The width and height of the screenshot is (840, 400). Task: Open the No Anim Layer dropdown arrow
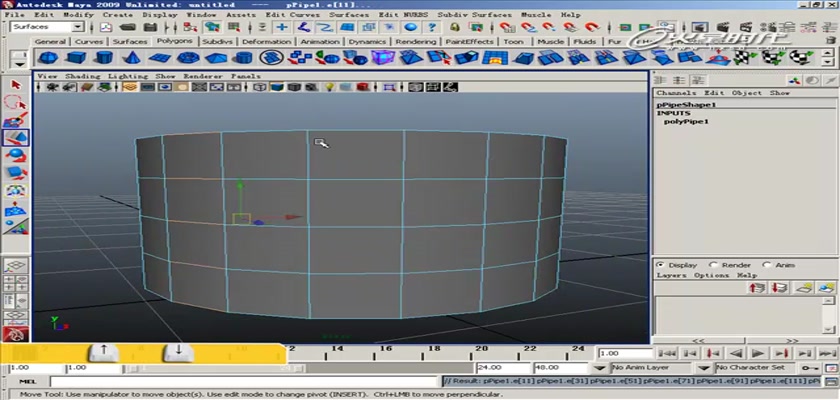pos(601,368)
